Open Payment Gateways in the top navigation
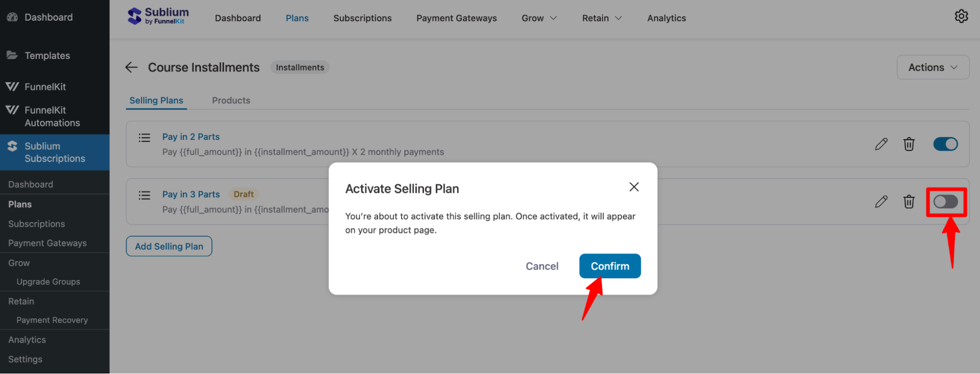 click(x=456, y=18)
